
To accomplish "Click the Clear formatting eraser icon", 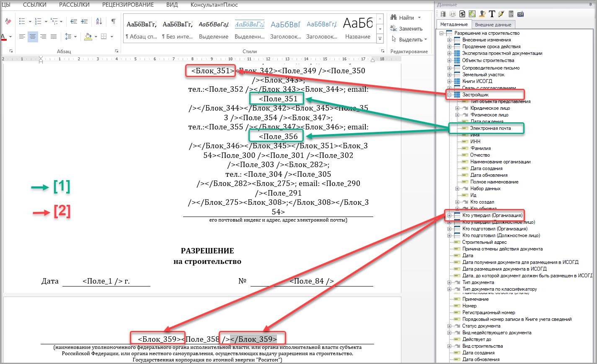I will click(8, 21).
